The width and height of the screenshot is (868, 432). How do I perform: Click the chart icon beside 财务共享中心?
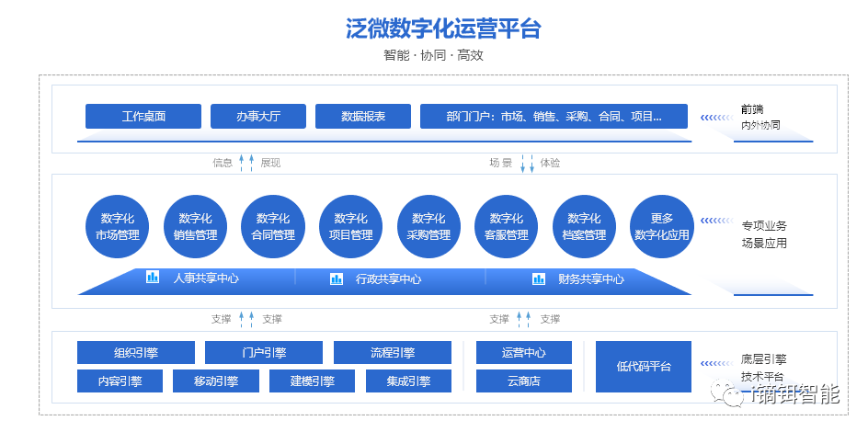point(539,279)
